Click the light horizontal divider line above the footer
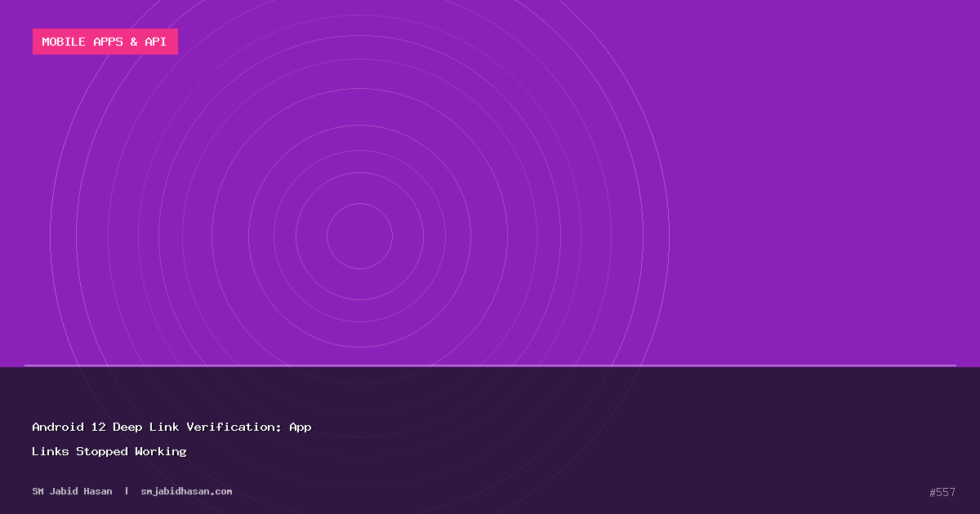The height and width of the screenshot is (514, 980). (x=490, y=366)
